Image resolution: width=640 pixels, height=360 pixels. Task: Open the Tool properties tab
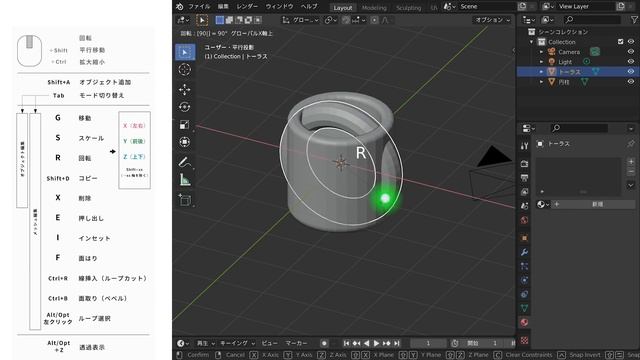pos(524,146)
